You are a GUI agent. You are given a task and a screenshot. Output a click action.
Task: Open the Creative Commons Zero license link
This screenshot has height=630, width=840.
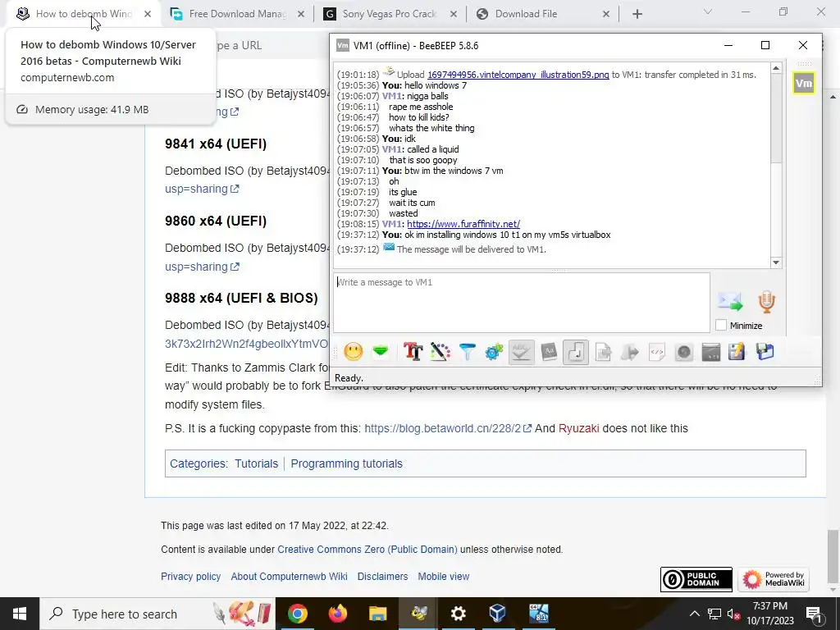[x=367, y=550]
